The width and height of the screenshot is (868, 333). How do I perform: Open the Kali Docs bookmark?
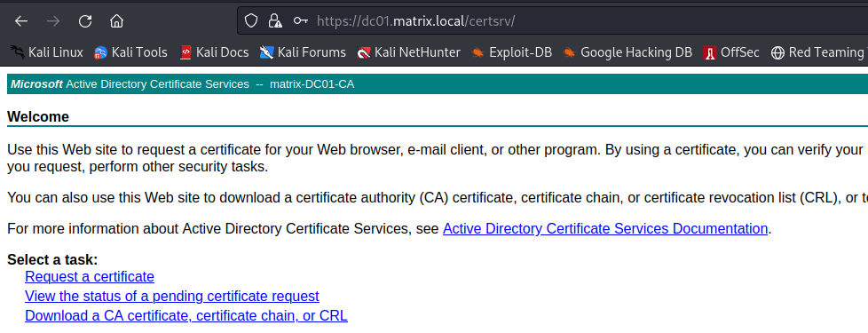(214, 52)
